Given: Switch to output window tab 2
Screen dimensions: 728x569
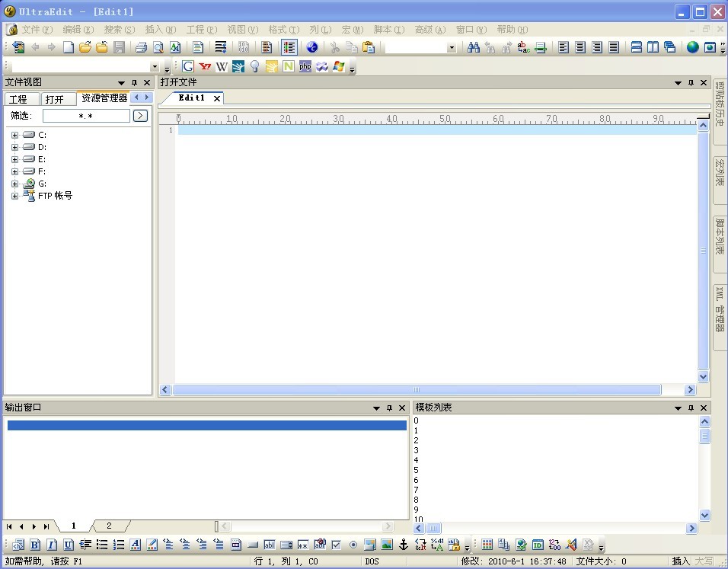Looking at the screenshot, I should [x=109, y=526].
